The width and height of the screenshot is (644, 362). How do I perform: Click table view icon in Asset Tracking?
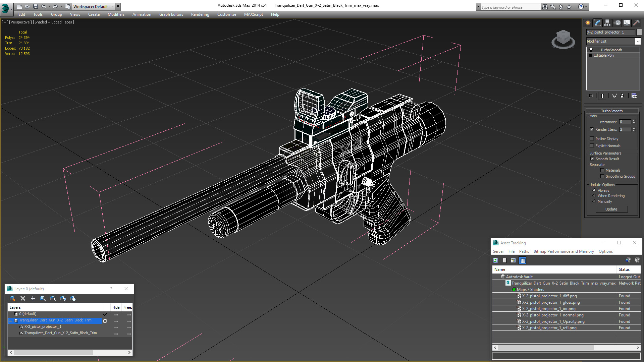[x=523, y=260]
